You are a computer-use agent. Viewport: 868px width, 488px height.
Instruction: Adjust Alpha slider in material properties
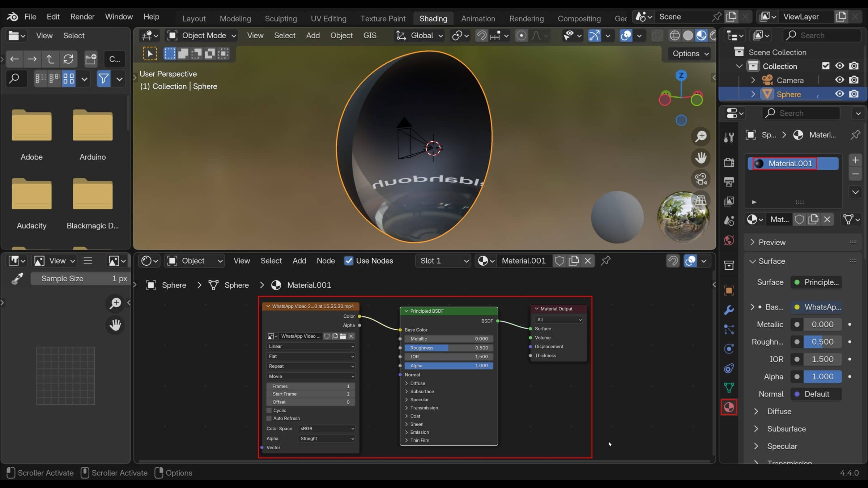tap(822, 377)
